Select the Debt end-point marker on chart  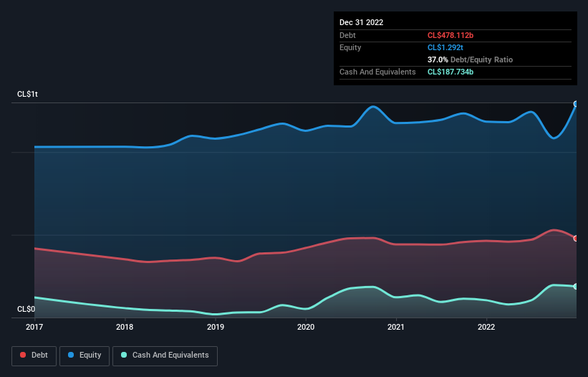(x=576, y=239)
